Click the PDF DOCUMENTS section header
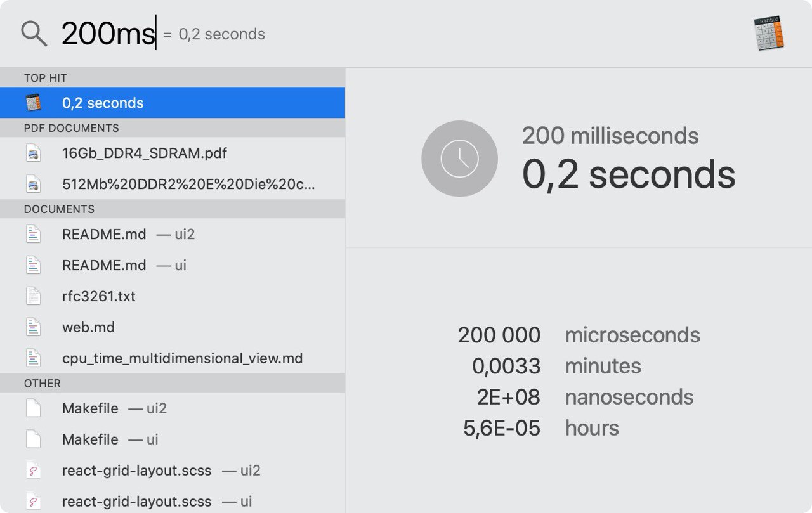 point(173,127)
